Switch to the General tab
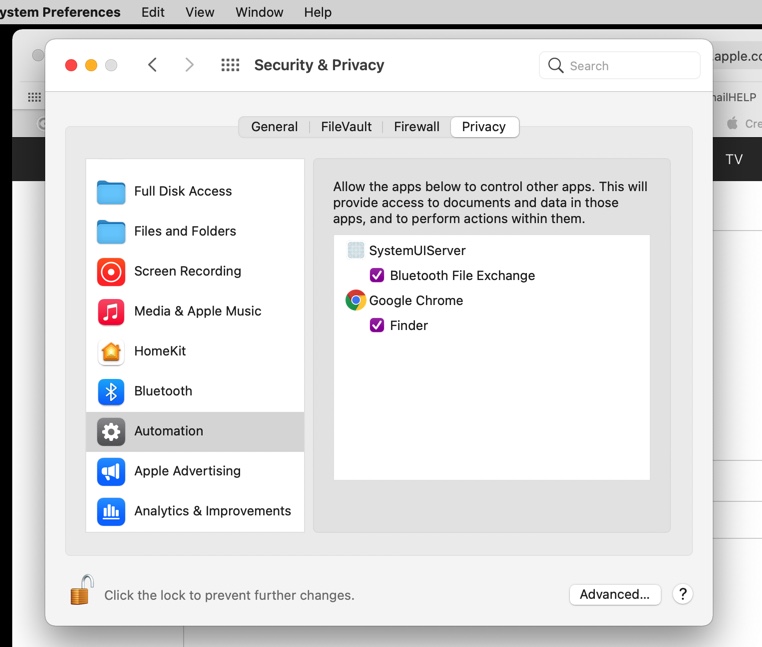 point(274,127)
